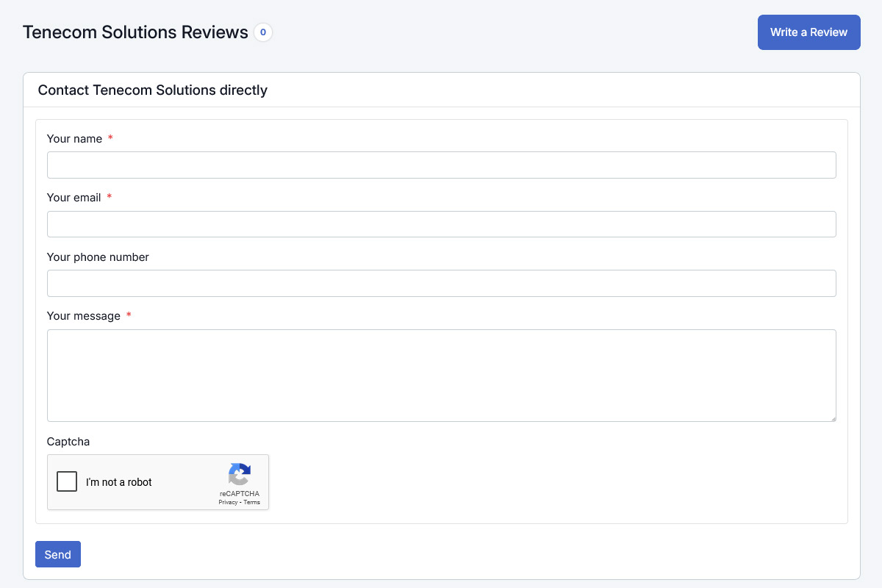Click the Your phone number label
The height and width of the screenshot is (588, 882).
(98, 257)
